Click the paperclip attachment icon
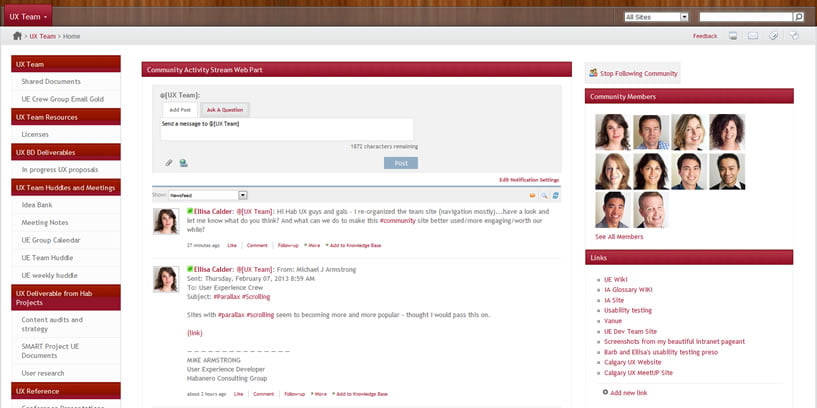 click(169, 163)
